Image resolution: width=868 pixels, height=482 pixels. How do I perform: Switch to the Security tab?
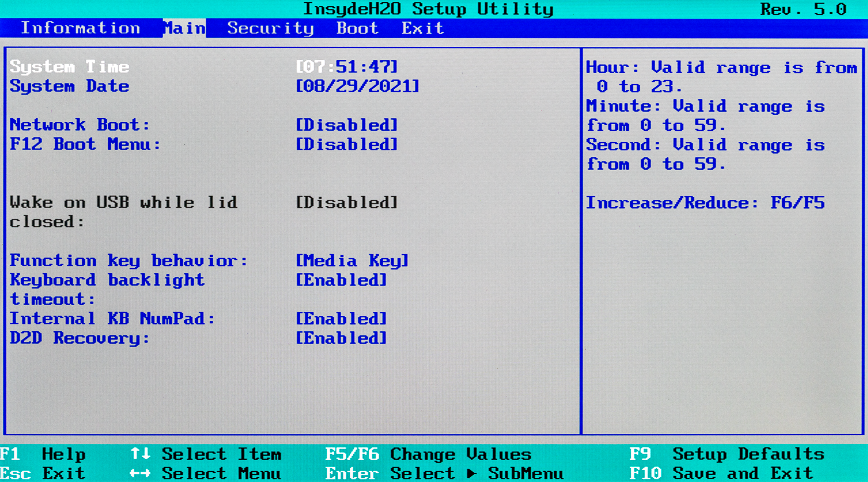pos(270,28)
